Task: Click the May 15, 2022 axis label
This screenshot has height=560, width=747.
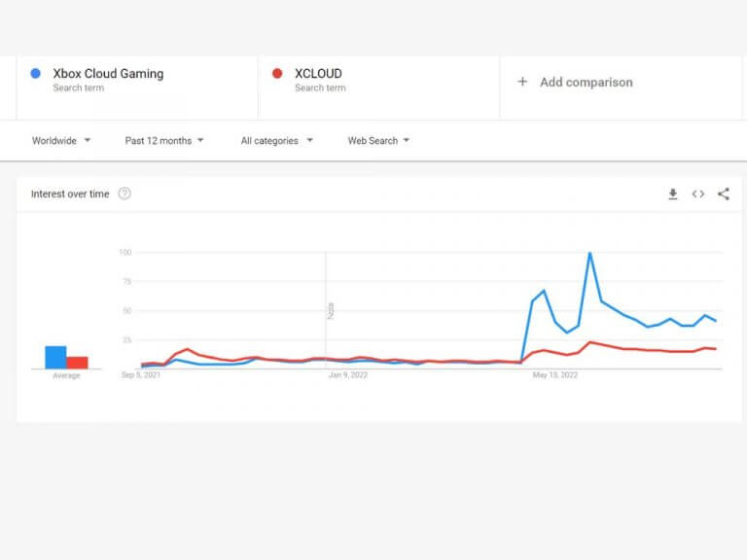Action: click(555, 375)
